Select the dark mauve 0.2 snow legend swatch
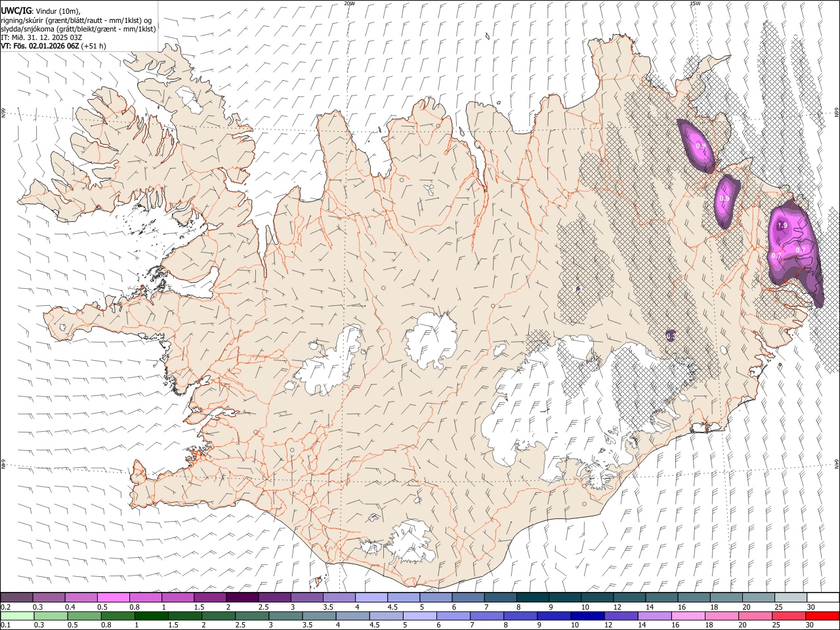The width and height of the screenshot is (840, 630). (16, 597)
